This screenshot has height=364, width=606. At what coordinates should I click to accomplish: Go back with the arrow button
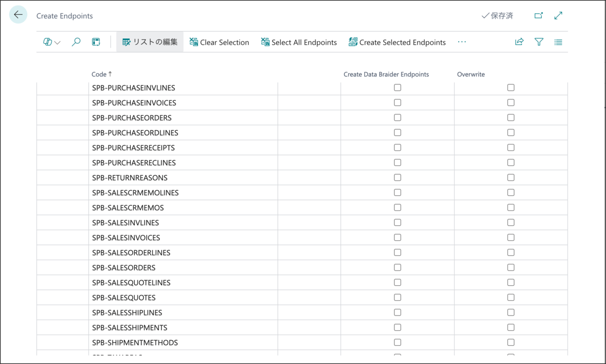click(18, 15)
